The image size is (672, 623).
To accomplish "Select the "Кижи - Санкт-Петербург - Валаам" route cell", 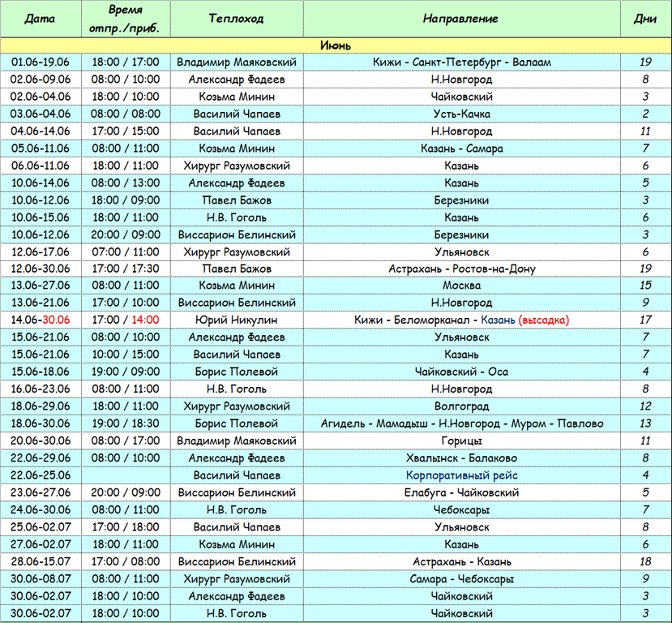I will (x=461, y=62).
